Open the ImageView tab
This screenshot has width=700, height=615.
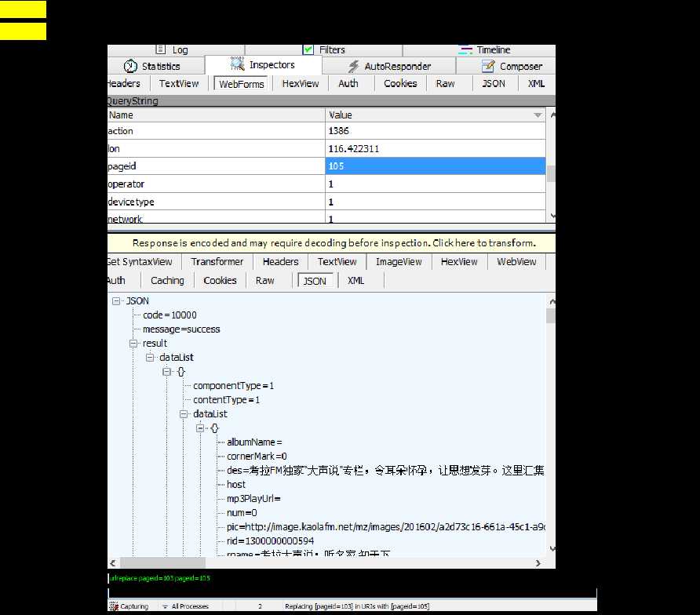pos(399,262)
